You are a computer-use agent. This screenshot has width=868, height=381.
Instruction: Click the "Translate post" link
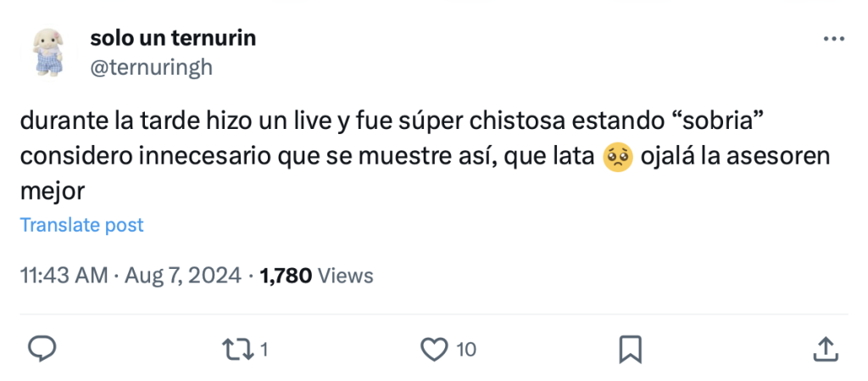point(81,225)
